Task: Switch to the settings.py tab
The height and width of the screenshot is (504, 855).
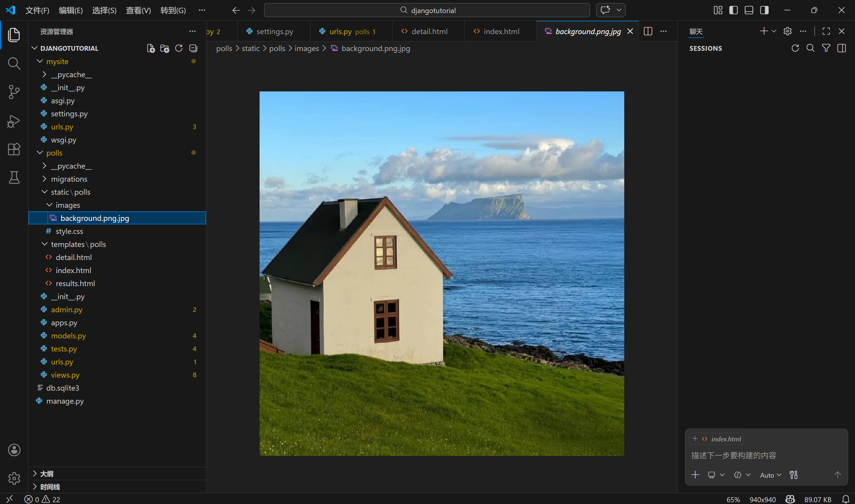Action: pyautogui.click(x=274, y=31)
